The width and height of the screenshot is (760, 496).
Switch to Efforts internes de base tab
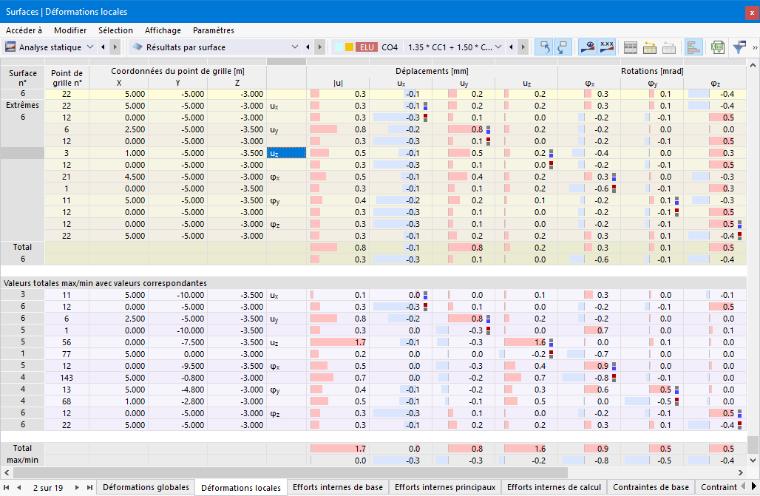click(338, 487)
